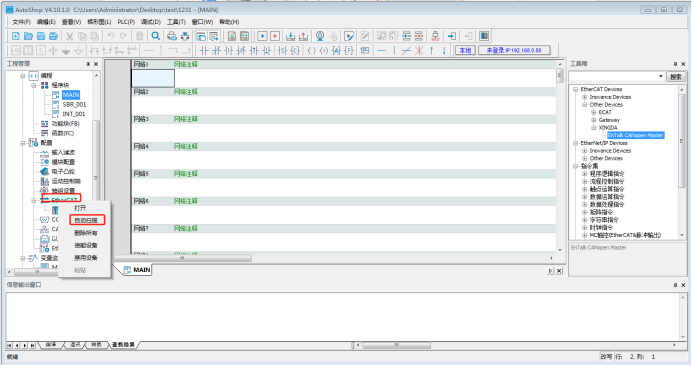Click the selected ladder cell in network 1
The height and width of the screenshot is (366, 692).
pyautogui.click(x=153, y=79)
